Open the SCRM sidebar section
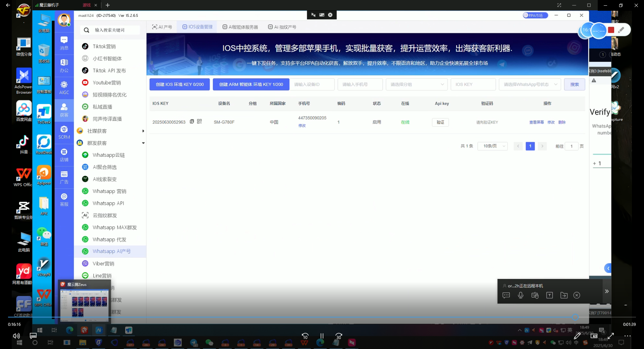This screenshot has width=644, height=349. 64,132
